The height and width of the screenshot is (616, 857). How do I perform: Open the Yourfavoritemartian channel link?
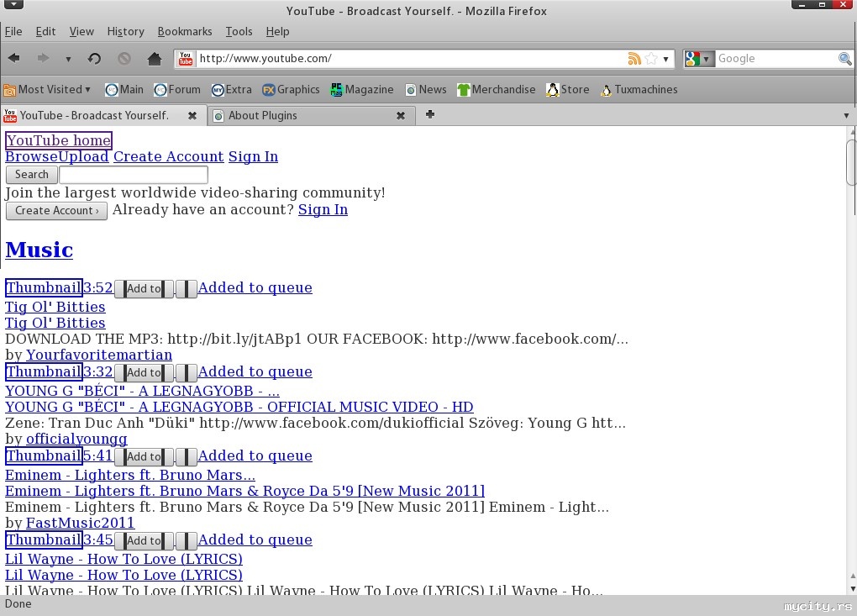click(x=99, y=355)
